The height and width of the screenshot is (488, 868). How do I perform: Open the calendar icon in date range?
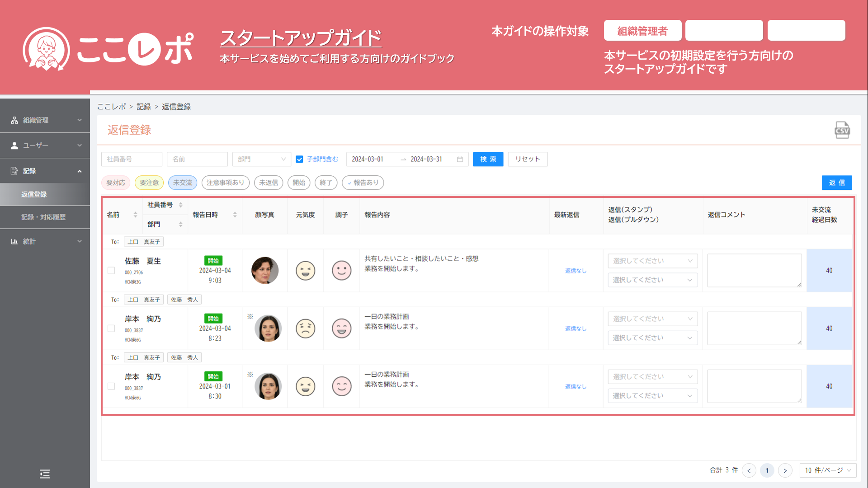click(x=460, y=159)
